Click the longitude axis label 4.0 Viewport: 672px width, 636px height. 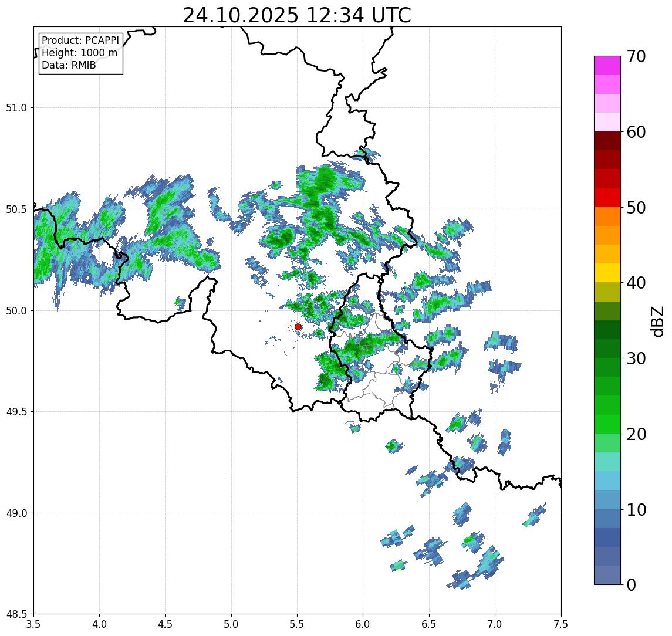click(x=99, y=624)
